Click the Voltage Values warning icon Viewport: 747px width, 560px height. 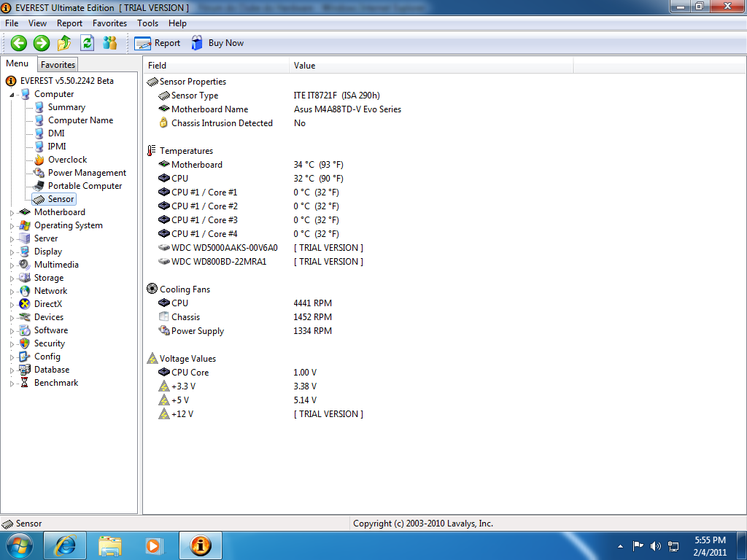click(x=152, y=358)
